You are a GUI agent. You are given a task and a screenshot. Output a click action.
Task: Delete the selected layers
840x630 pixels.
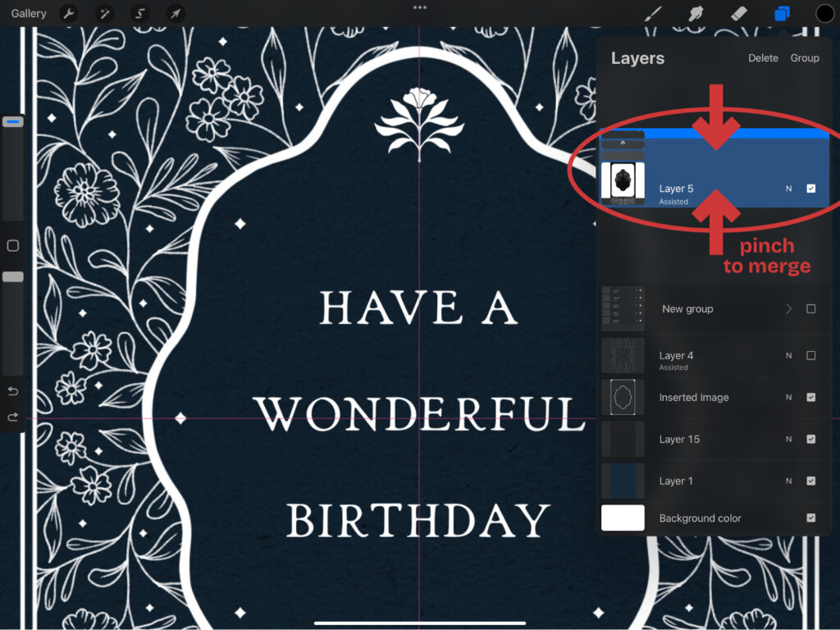[x=763, y=58]
